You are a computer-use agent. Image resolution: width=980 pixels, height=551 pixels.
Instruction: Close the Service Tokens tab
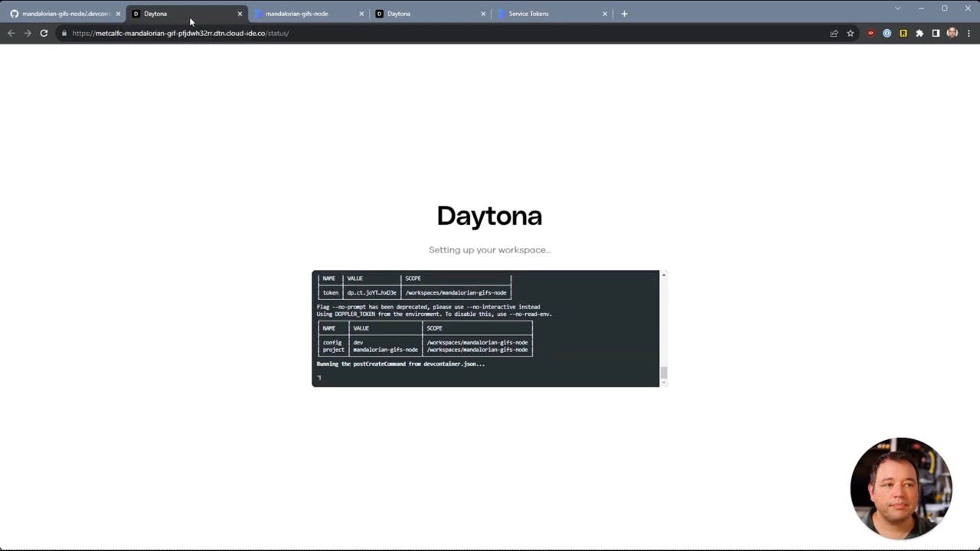click(x=605, y=14)
